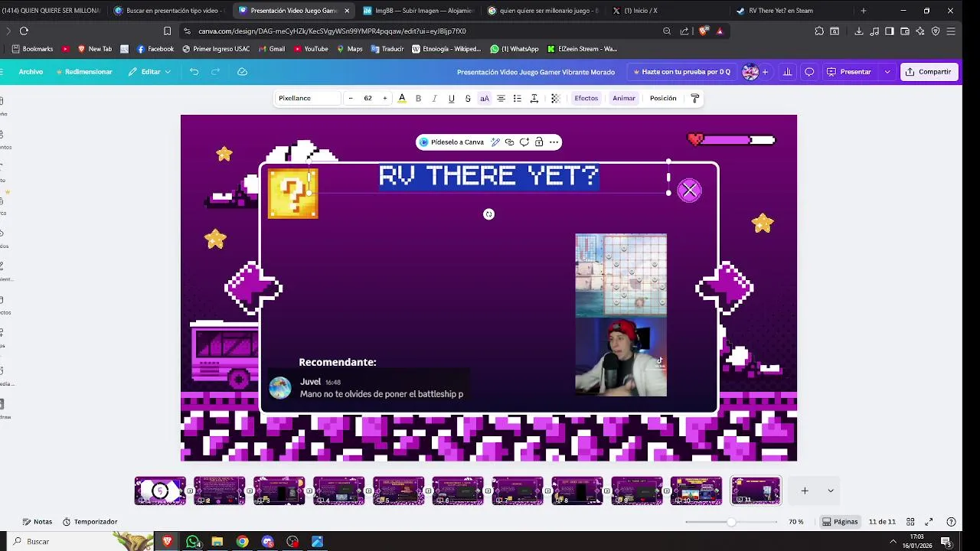Open text alignment option
The width and height of the screenshot is (980, 551).
501,98
